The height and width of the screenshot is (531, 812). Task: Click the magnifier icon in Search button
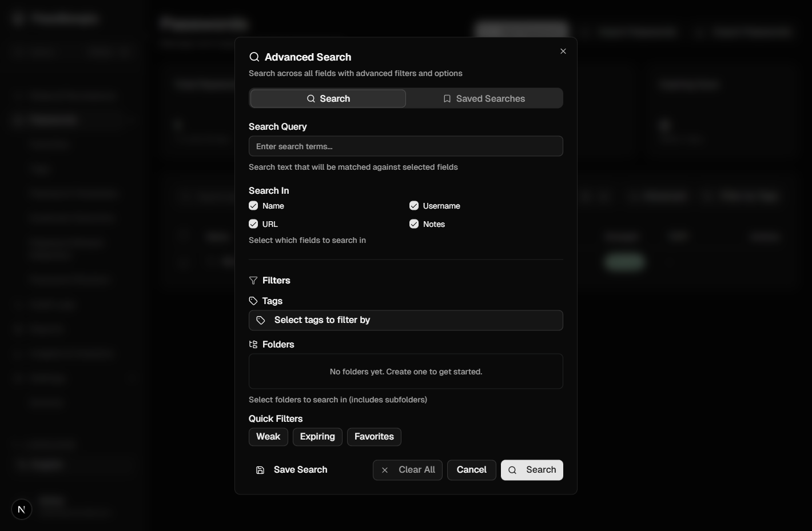[512, 470]
